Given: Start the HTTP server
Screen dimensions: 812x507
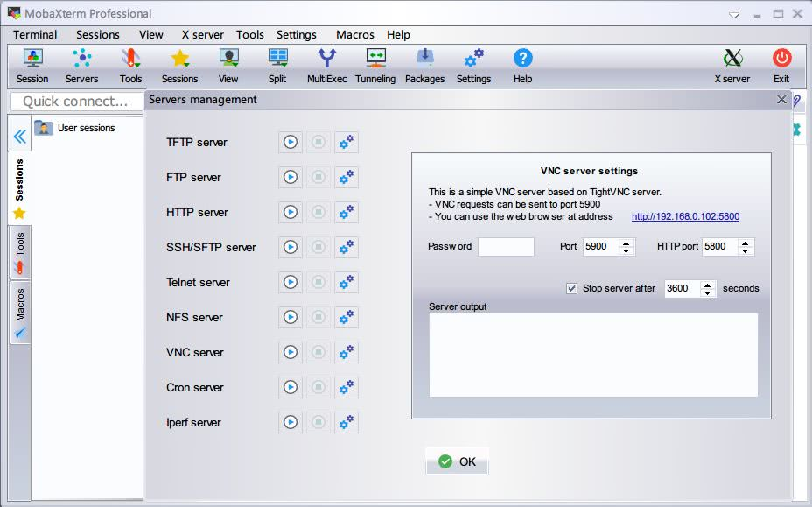Looking at the screenshot, I should pos(290,212).
